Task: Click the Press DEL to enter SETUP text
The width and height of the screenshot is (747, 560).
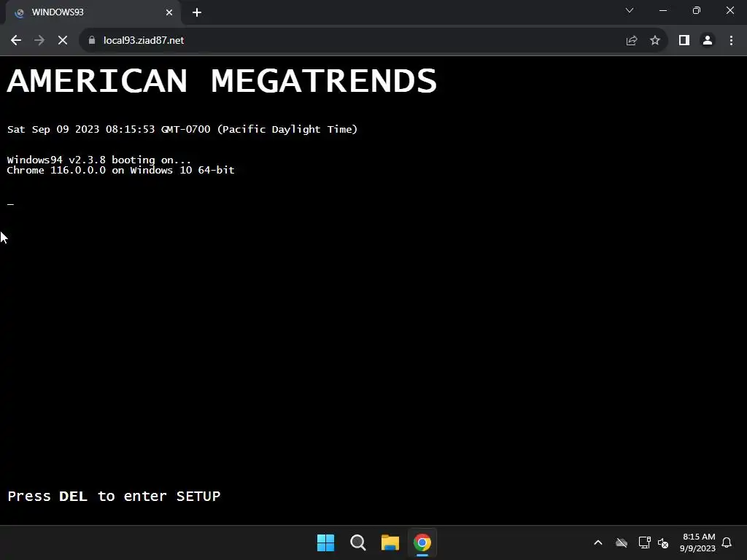Action: pos(114,496)
